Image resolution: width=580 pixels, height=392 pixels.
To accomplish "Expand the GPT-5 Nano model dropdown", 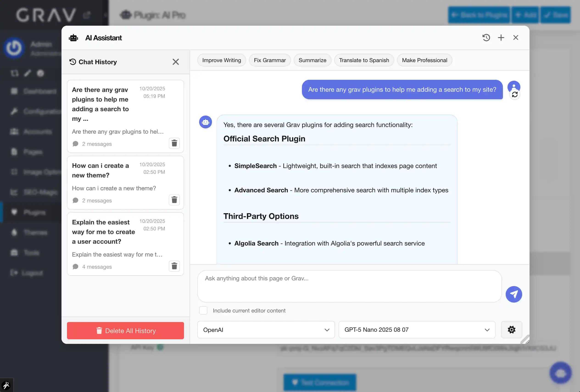I will [417, 330].
